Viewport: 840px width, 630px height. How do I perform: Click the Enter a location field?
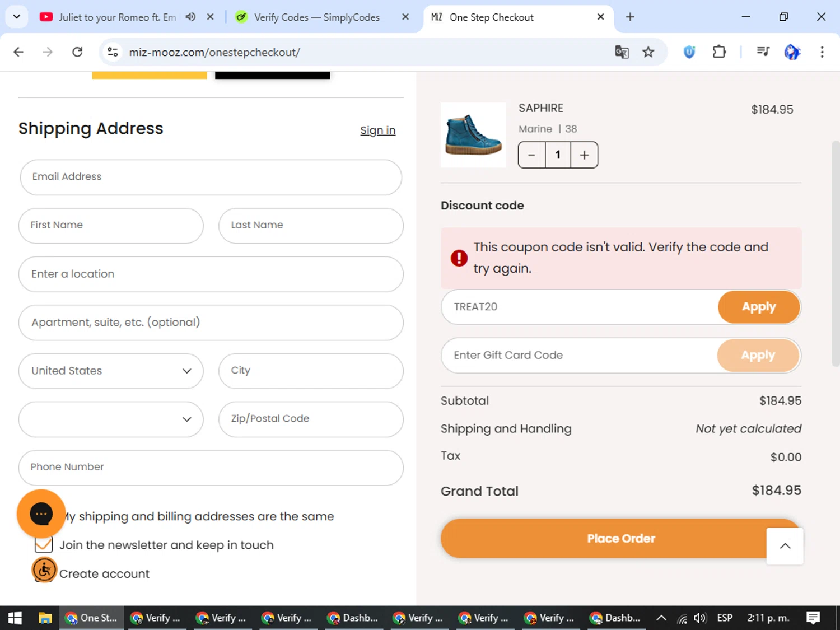pos(211,274)
